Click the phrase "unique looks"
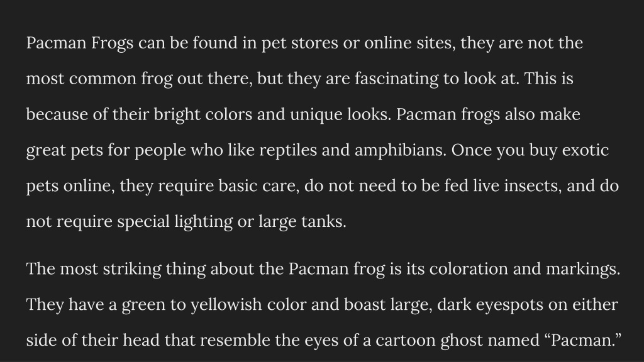Screen dimensions: 644x362 pos(340,115)
